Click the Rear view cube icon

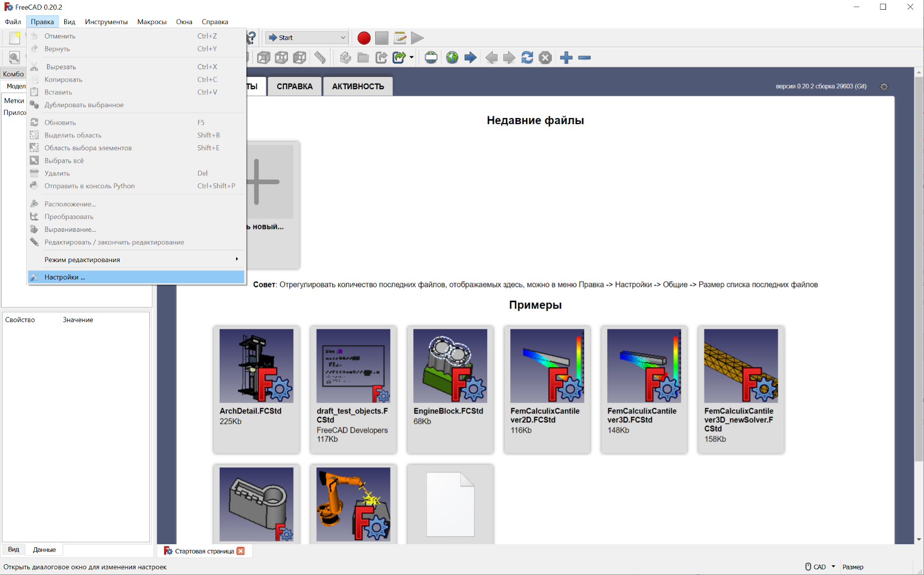tap(264, 57)
